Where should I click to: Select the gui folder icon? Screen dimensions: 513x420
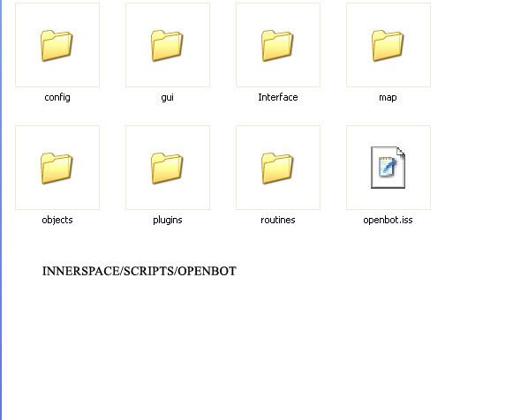tap(167, 45)
